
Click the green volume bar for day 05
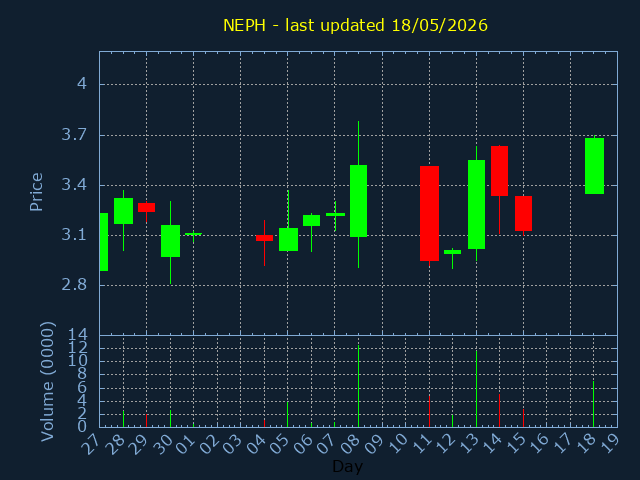coord(288,414)
